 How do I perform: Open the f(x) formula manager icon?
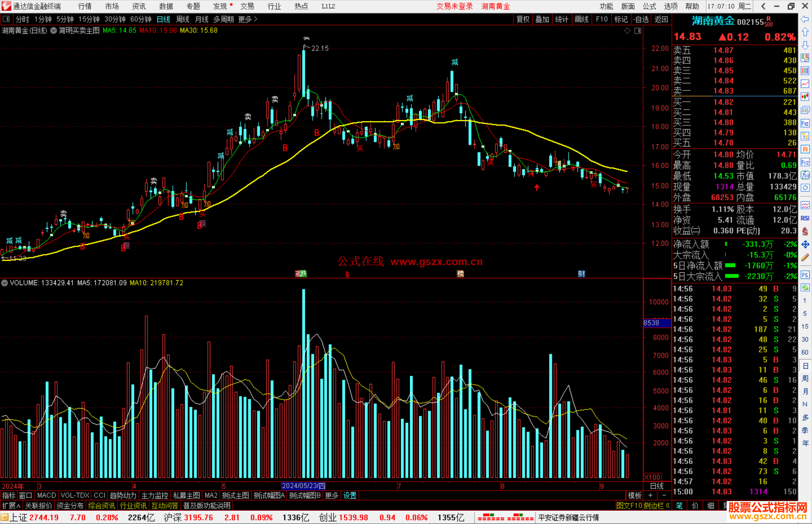805,175
